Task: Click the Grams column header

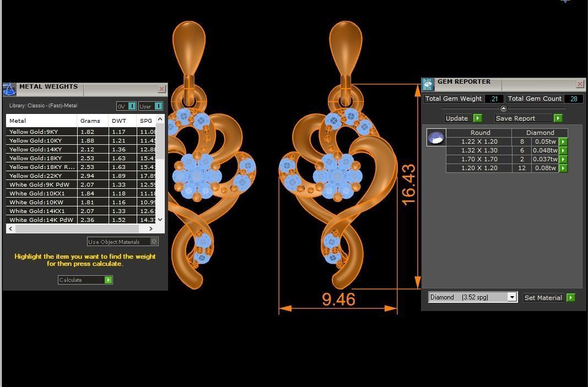Action: point(93,121)
